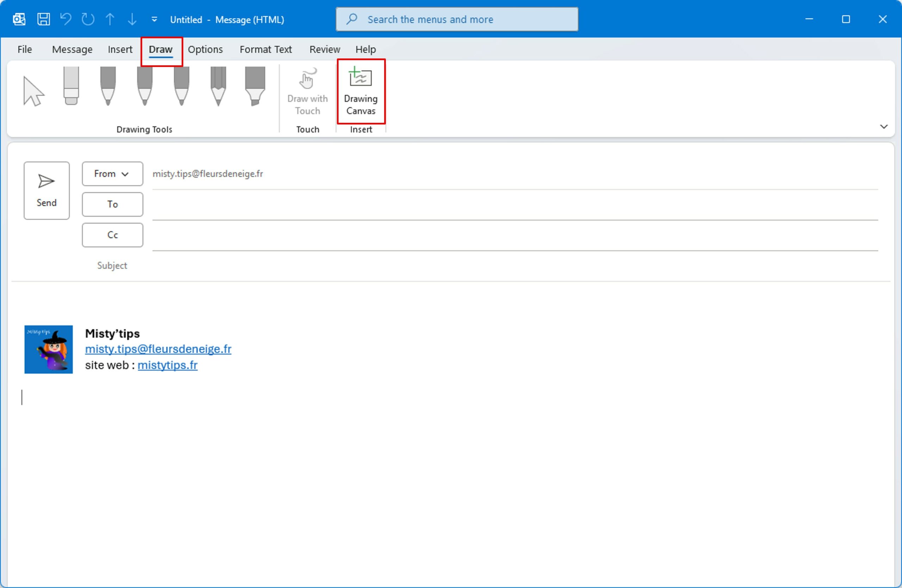Click the To button to pick recipients
The image size is (902, 588).
click(x=112, y=205)
